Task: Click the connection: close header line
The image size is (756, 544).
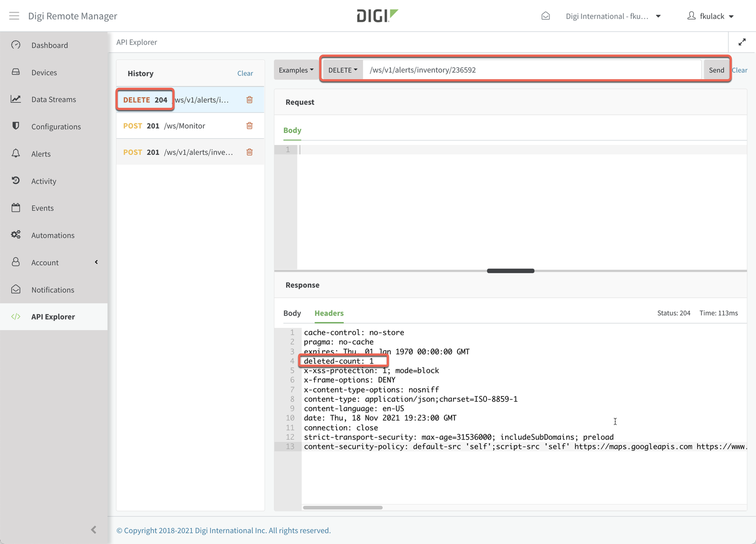Action: pyautogui.click(x=341, y=428)
